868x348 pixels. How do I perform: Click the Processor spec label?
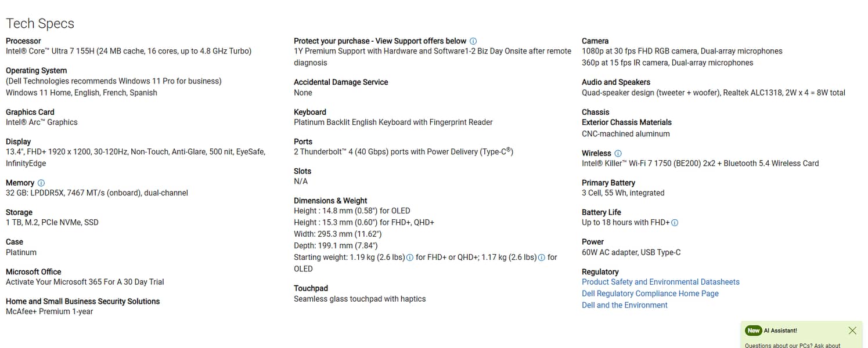pyautogui.click(x=23, y=41)
